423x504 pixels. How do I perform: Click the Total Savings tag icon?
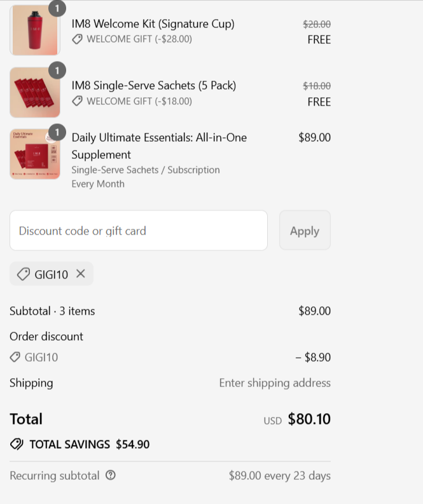point(17,444)
